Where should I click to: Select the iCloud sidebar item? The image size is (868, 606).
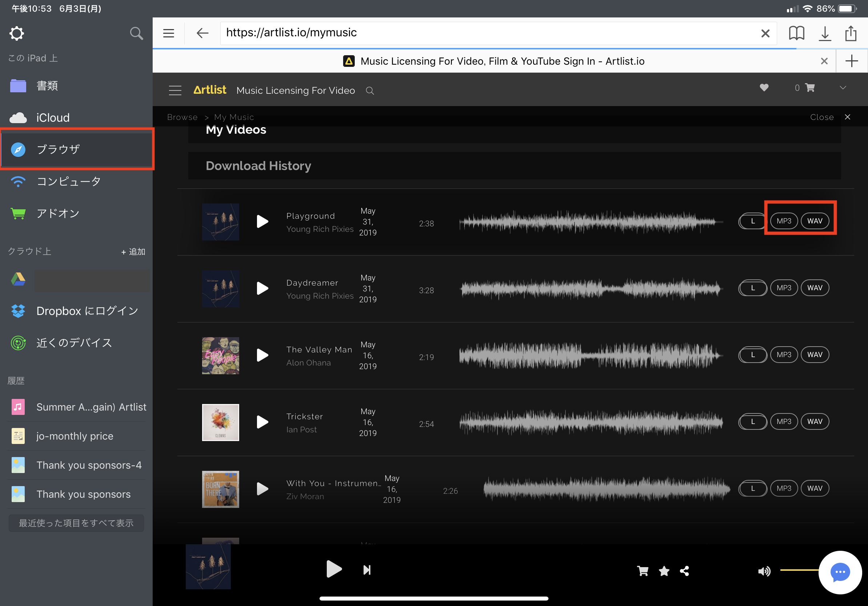(x=53, y=118)
